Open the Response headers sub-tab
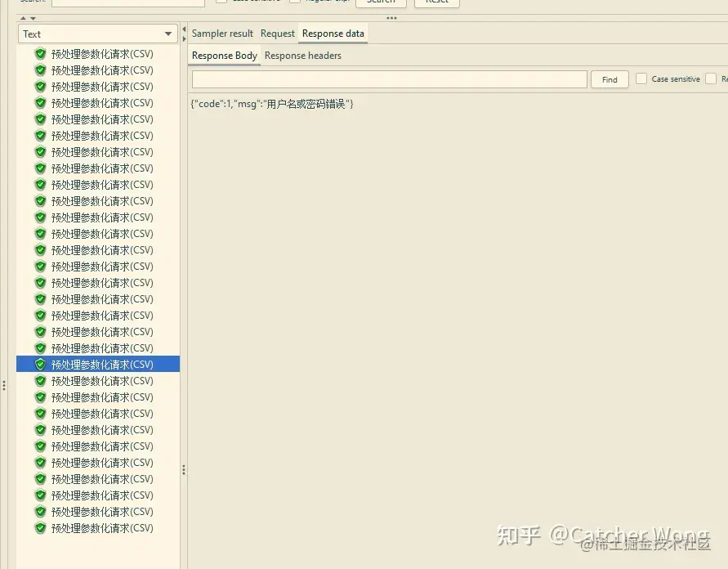Screen dimensions: 728x569 click(302, 56)
